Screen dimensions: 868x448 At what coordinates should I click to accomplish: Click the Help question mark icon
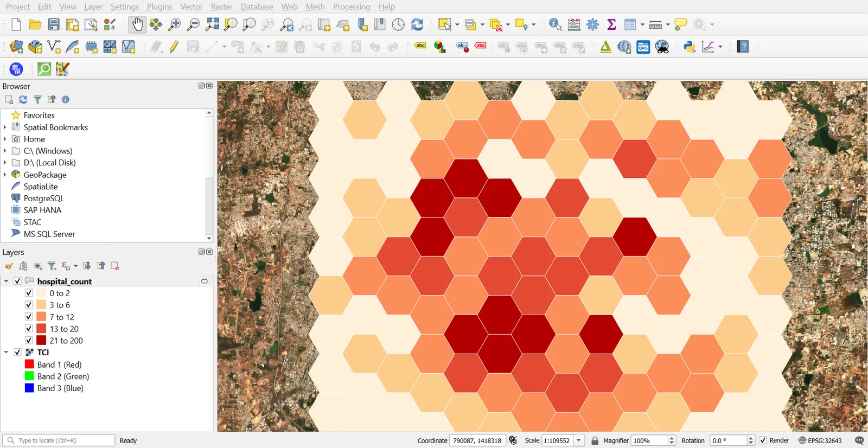pos(743,47)
